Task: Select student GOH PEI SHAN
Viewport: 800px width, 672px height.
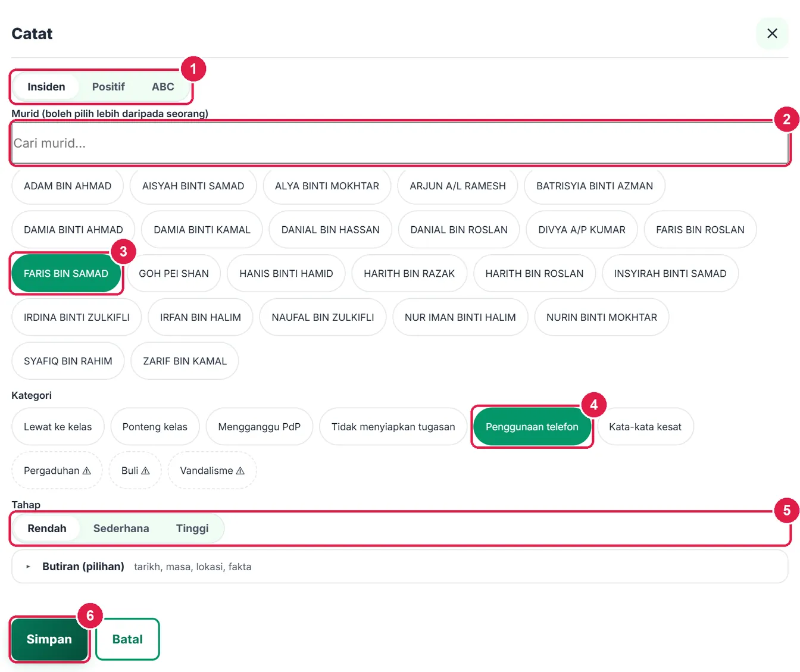Action: [174, 274]
